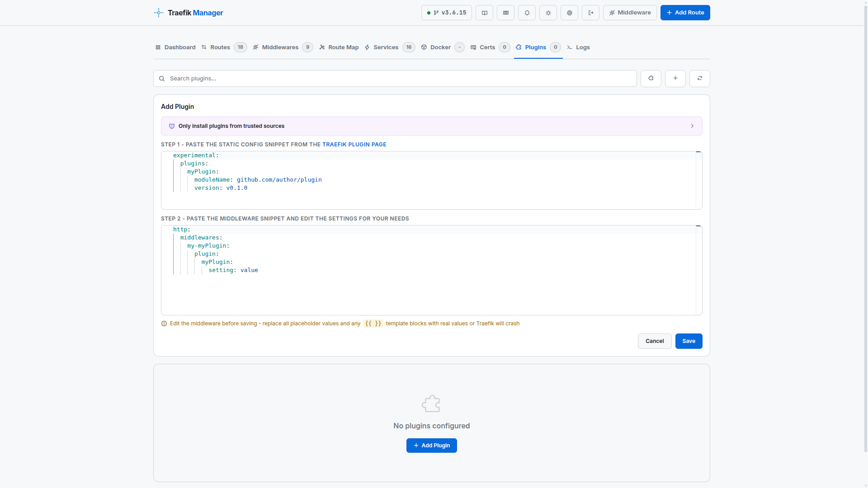Refresh plugins with the reload icon

pos(700,79)
